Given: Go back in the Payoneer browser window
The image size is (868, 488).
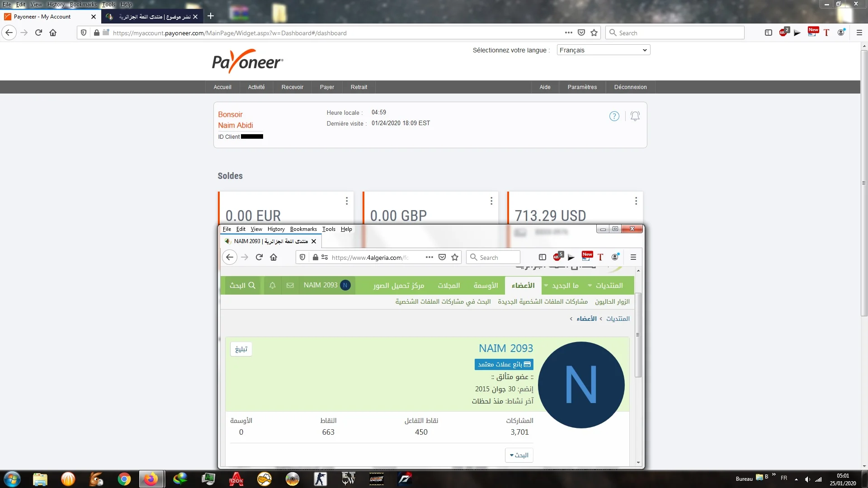Looking at the screenshot, I should [9, 33].
